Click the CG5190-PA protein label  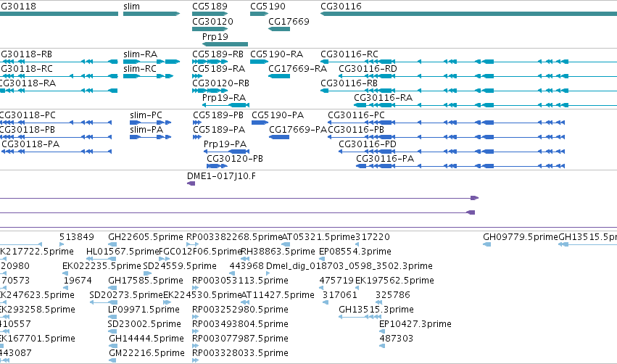[278, 115]
